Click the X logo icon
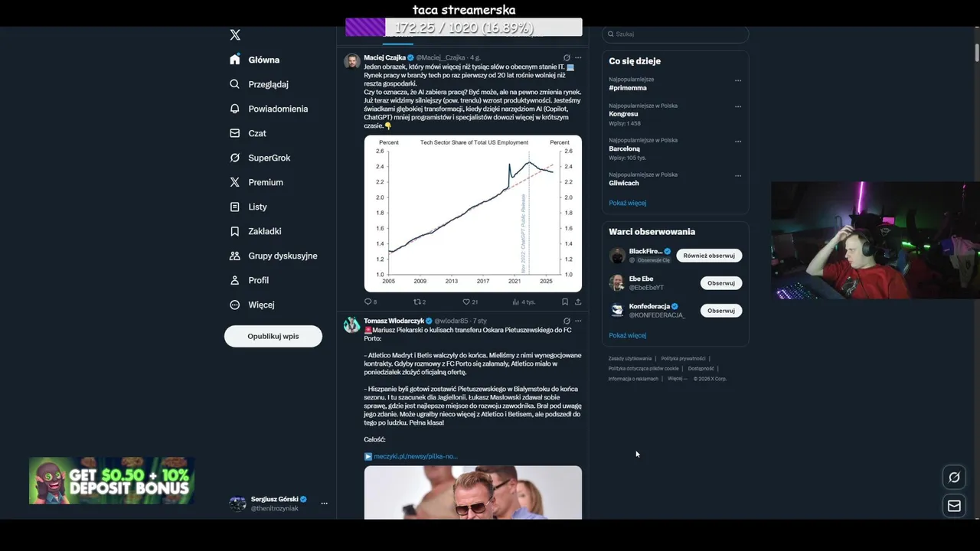This screenshot has height=551, width=980. click(235, 35)
